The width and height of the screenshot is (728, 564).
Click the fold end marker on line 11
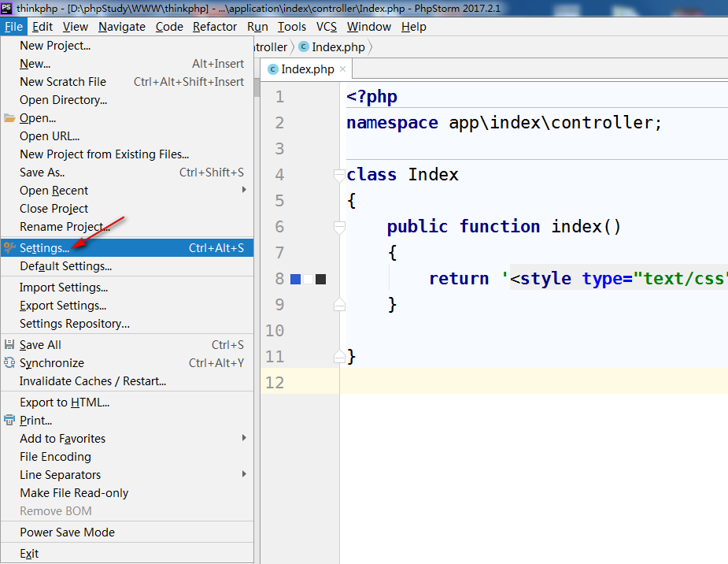(x=339, y=356)
